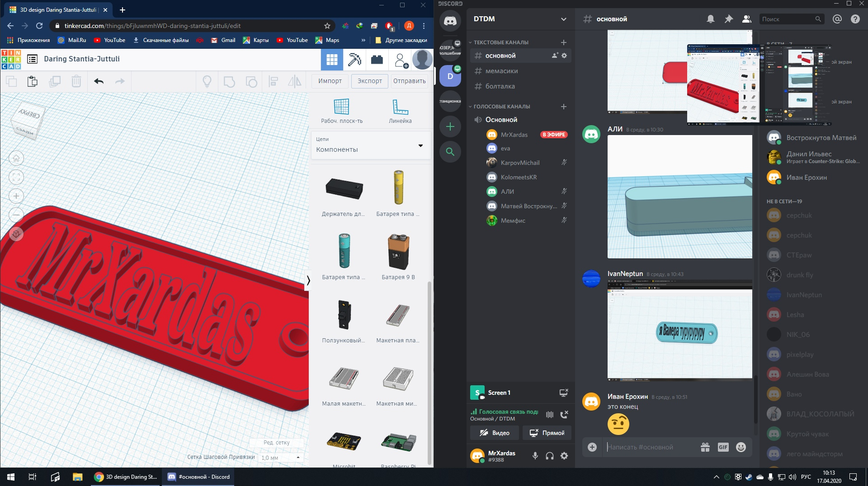Click Импорт button in Tinkercad

coord(330,81)
